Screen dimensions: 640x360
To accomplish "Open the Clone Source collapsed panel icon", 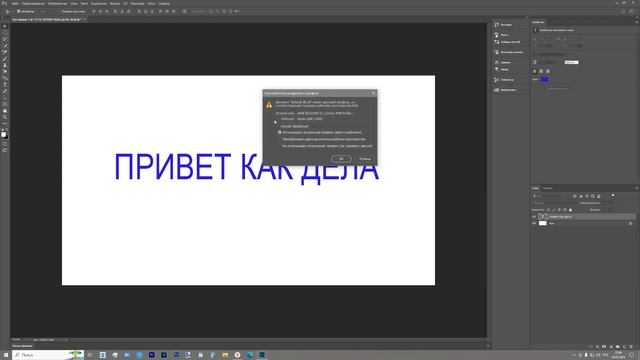I will (x=497, y=52).
